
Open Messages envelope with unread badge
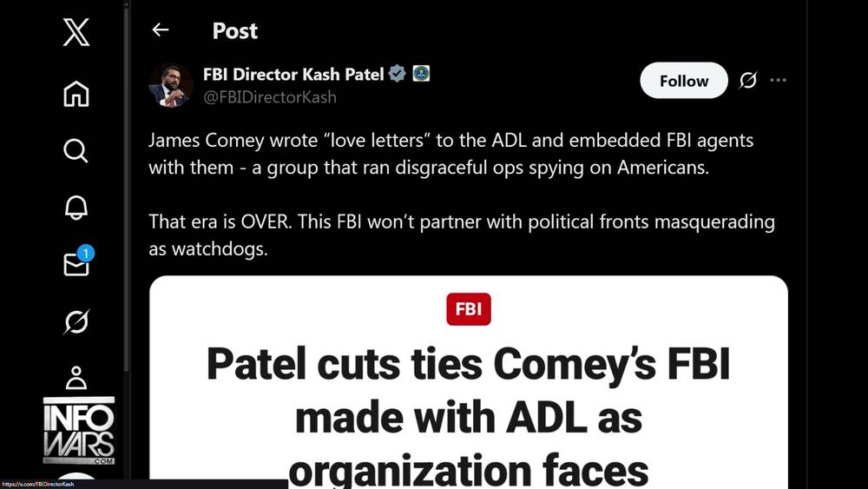[76, 265]
